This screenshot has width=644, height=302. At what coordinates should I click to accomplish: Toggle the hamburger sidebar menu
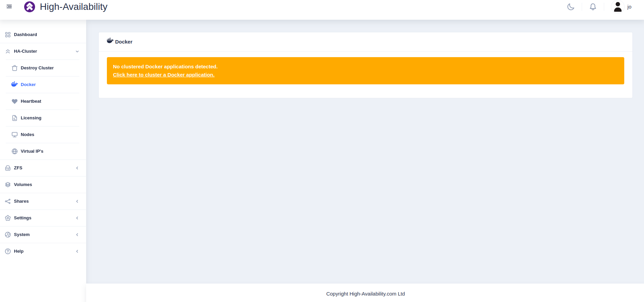(x=9, y=6)
